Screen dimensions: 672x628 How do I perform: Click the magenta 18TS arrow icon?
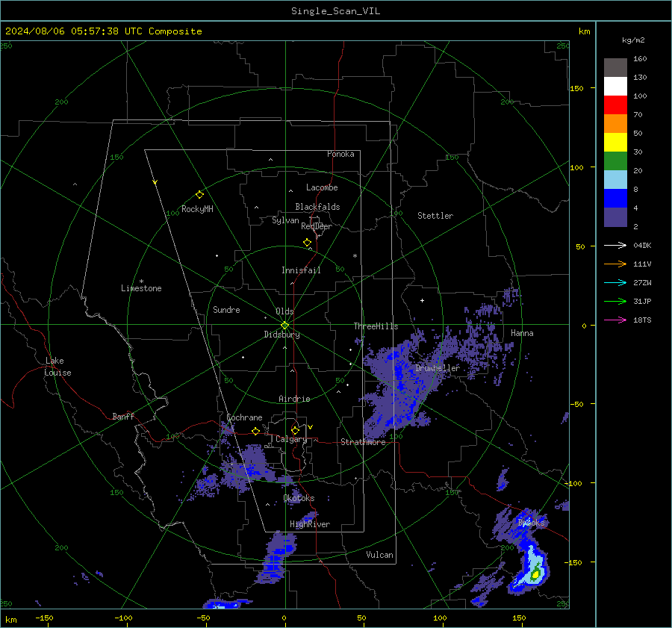[615, 320]
